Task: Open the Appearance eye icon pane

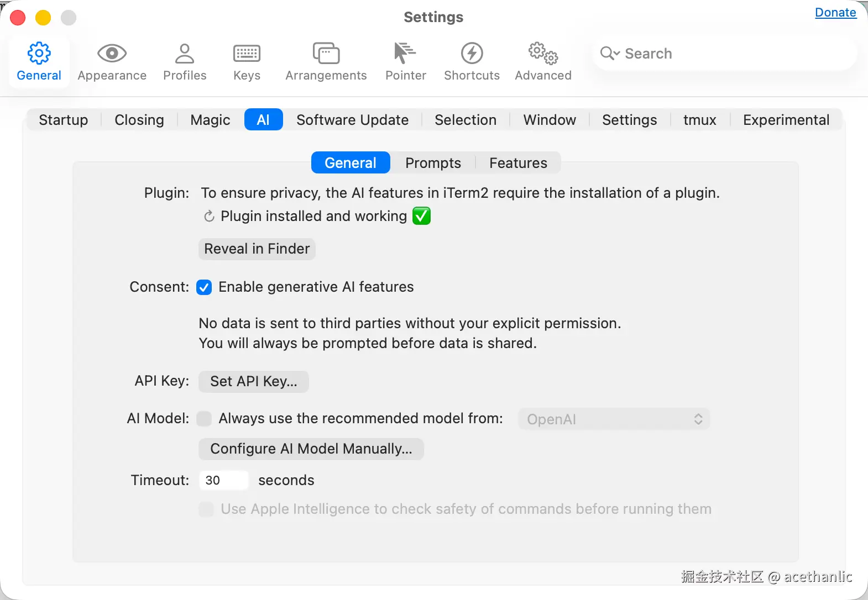Action: [x=112, y=54]
